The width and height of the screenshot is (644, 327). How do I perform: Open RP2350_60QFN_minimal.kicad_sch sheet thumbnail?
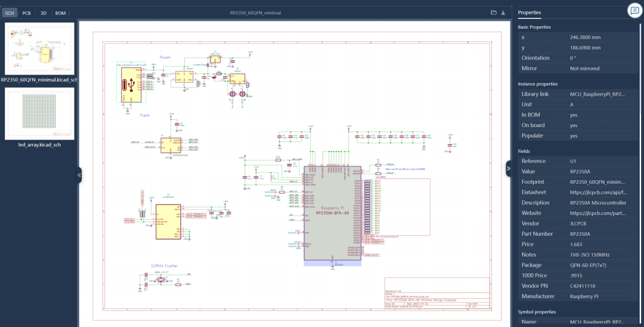click(x=39, y=49)
